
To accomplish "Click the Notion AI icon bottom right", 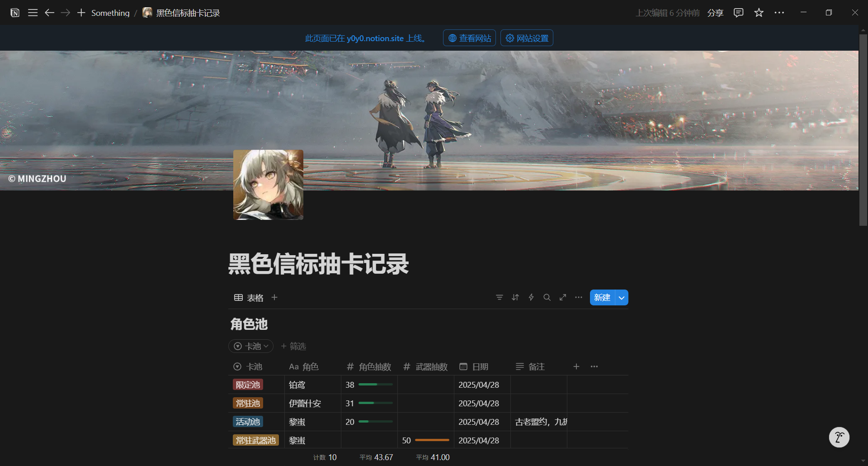I will 840,437.
